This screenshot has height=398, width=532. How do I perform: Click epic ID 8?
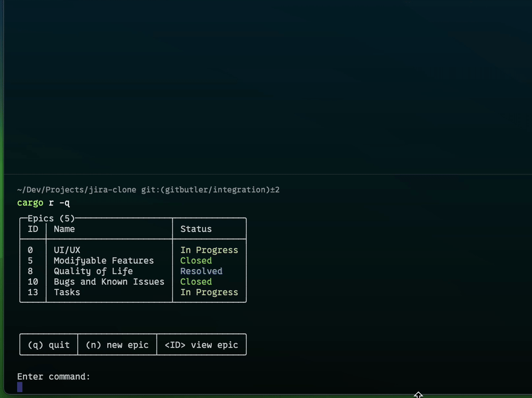tap(30, 271)
